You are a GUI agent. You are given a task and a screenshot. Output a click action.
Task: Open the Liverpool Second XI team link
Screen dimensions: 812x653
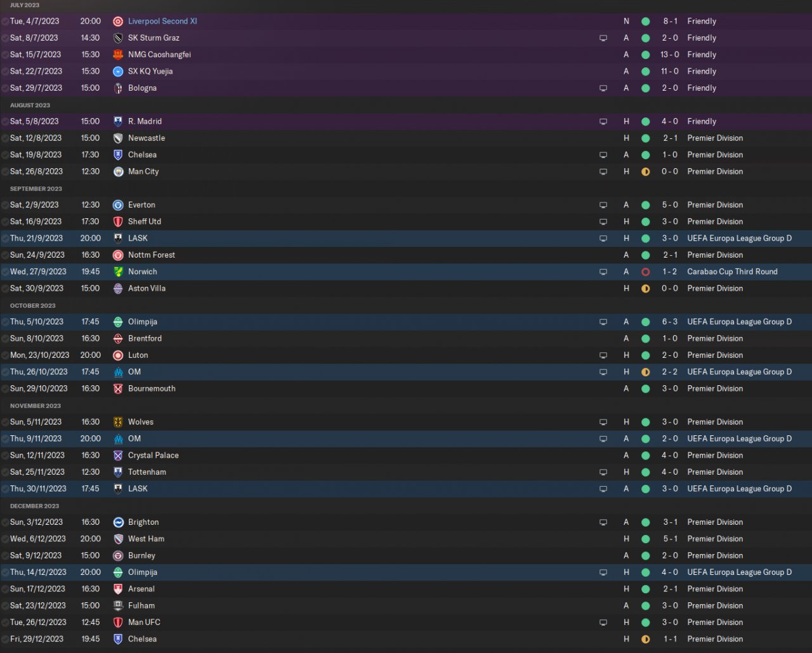(162, 21)
